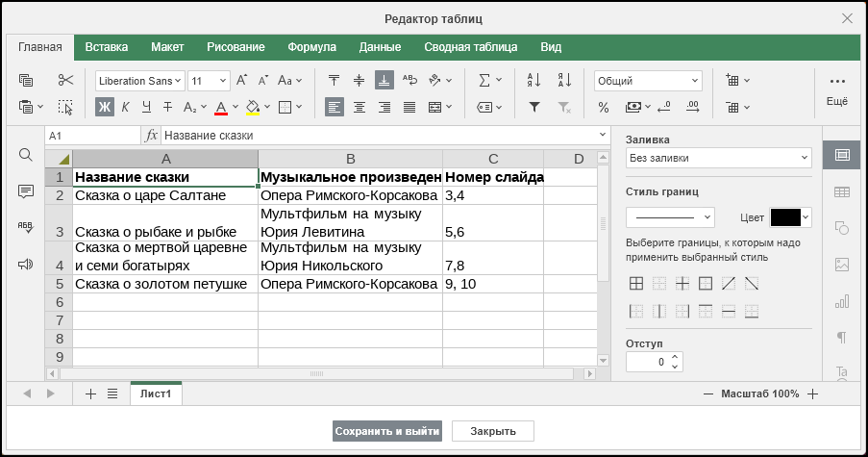Select diagonal up border option

click(x=729, y=284)
